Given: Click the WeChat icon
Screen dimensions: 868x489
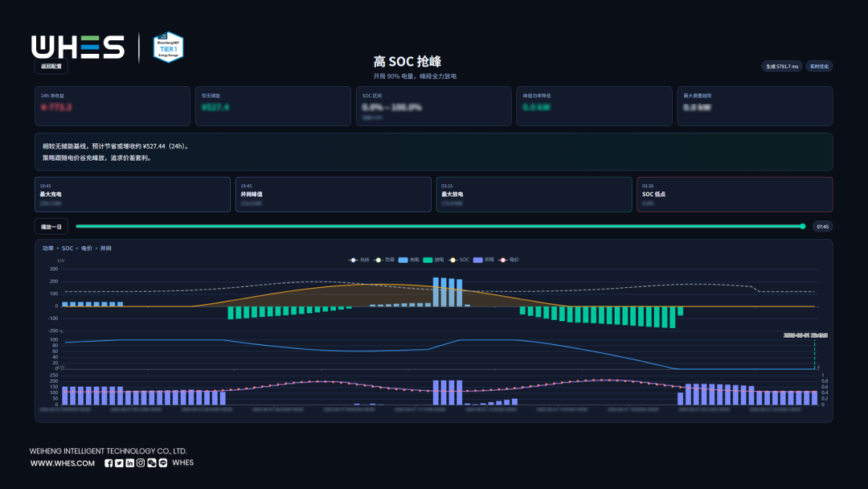Looking at the screenshot, I should point(152,463).
